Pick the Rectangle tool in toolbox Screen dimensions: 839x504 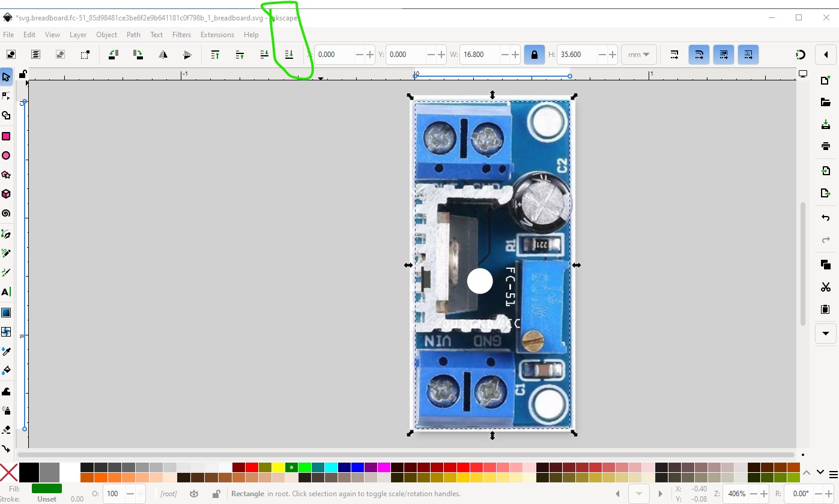pos(6,136)
